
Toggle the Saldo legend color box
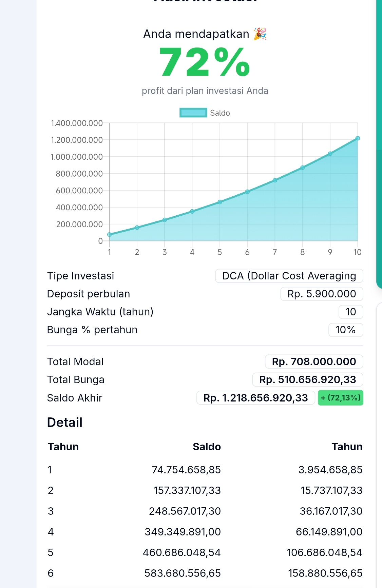click(193, 113)
